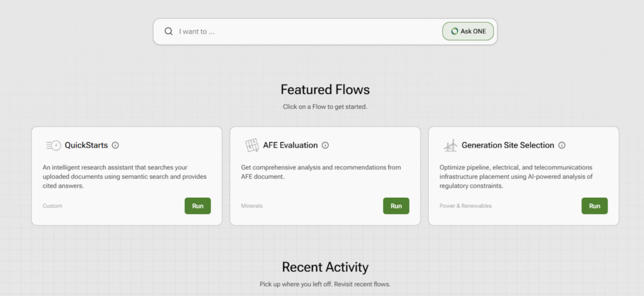Click the AFE Evaluation map icon
This screenshot has height=296, width=644.
(252, 145)
